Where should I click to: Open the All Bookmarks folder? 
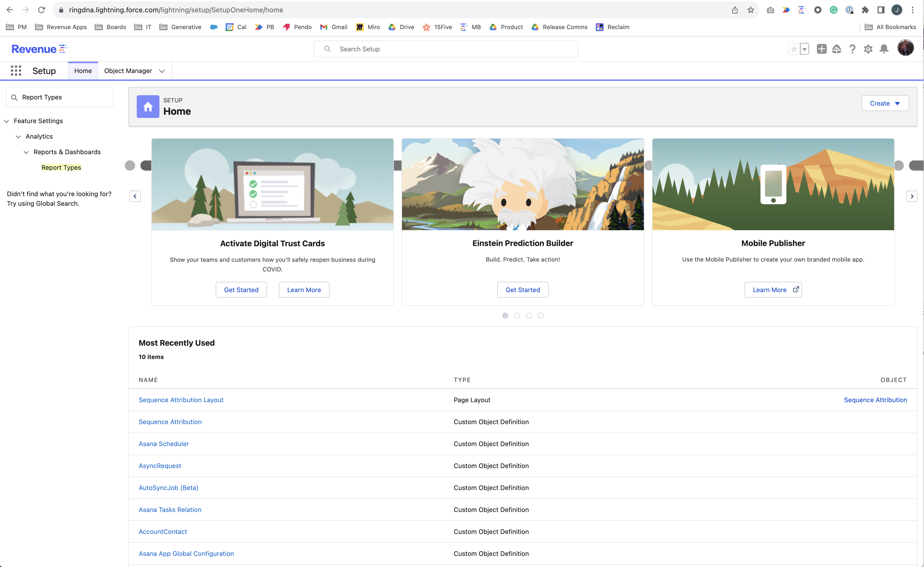[x=891, y=27]
